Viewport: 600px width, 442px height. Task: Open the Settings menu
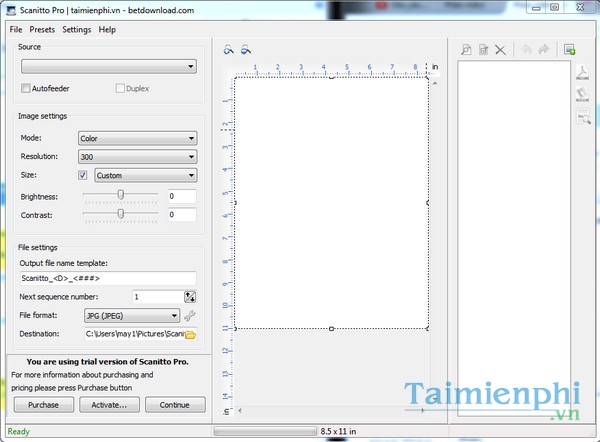click(76, 30)
